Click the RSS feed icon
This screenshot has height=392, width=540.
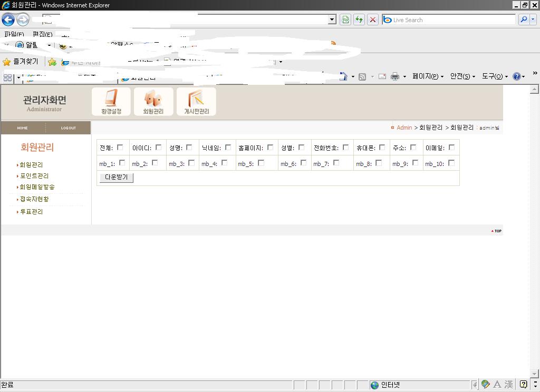click(x=362, y=76)
